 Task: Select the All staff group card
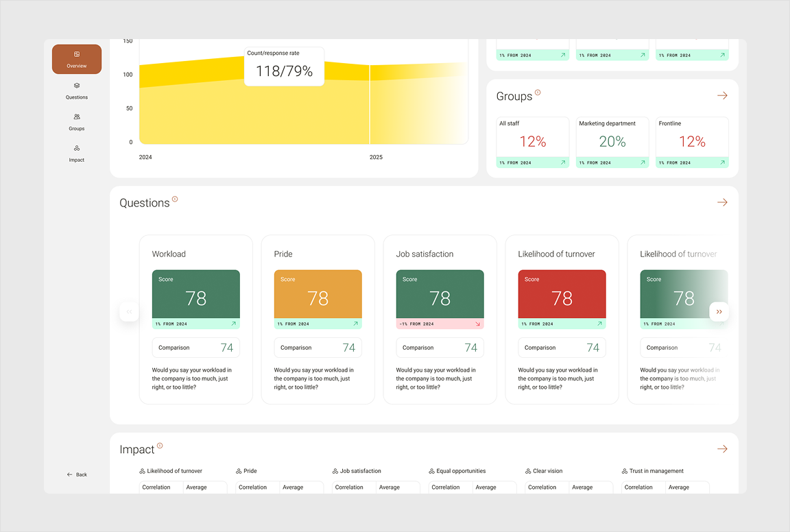(533, 142)
